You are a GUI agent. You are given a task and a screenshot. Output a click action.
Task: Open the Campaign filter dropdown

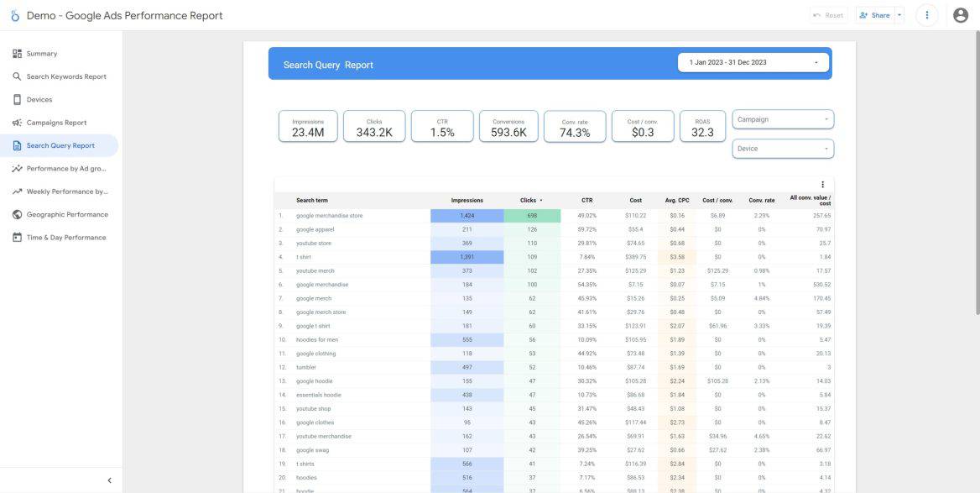coord(782,118)
